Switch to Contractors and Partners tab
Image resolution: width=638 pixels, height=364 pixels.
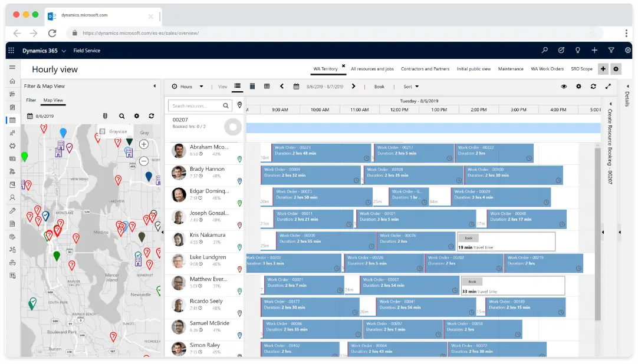[425, 69]
